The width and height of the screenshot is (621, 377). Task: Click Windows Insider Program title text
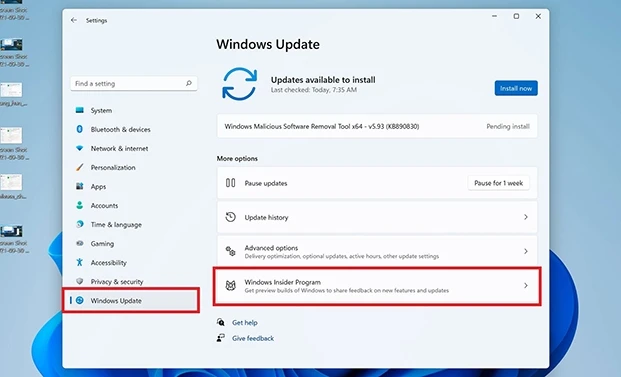pos(282,282)
